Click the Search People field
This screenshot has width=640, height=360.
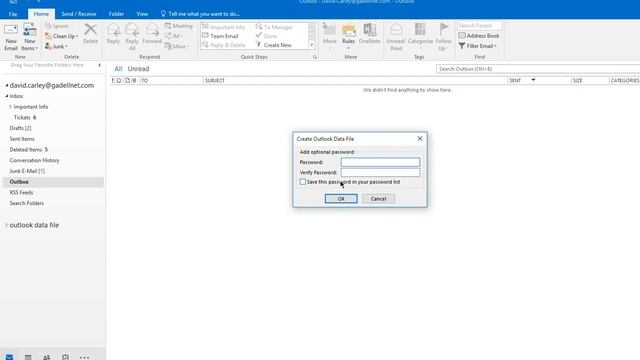479,25
